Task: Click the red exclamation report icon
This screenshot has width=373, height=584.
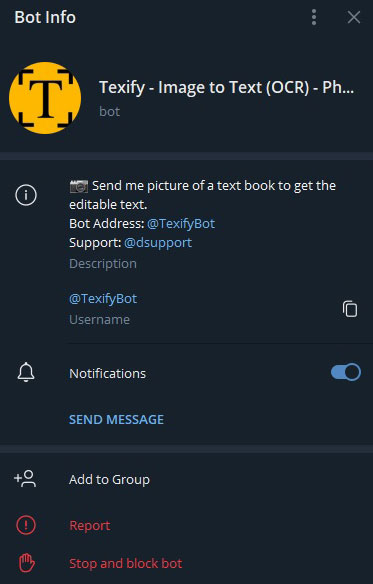Action: 26,525
